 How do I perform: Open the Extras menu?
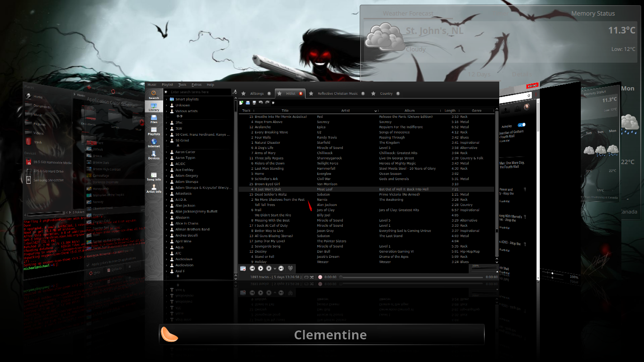(196, 85)
